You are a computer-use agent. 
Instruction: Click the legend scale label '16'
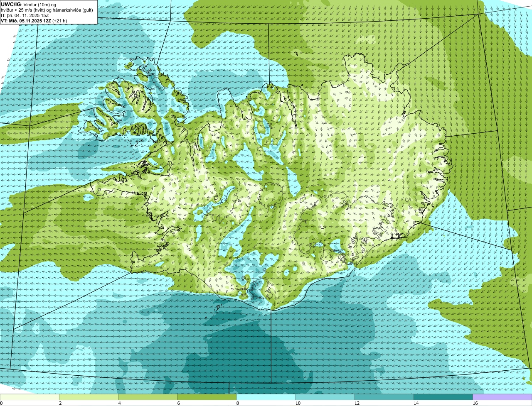(x=475, y=403)
